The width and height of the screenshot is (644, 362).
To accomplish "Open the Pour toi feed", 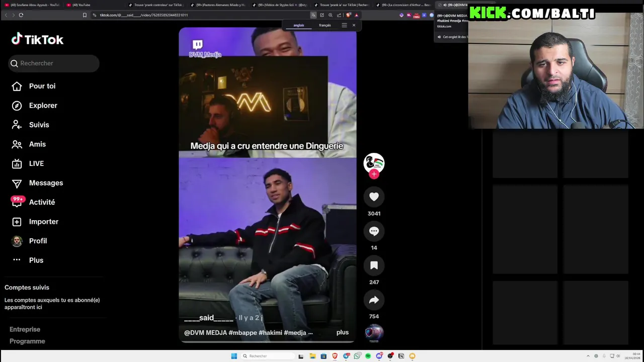I will click(42, 86).
